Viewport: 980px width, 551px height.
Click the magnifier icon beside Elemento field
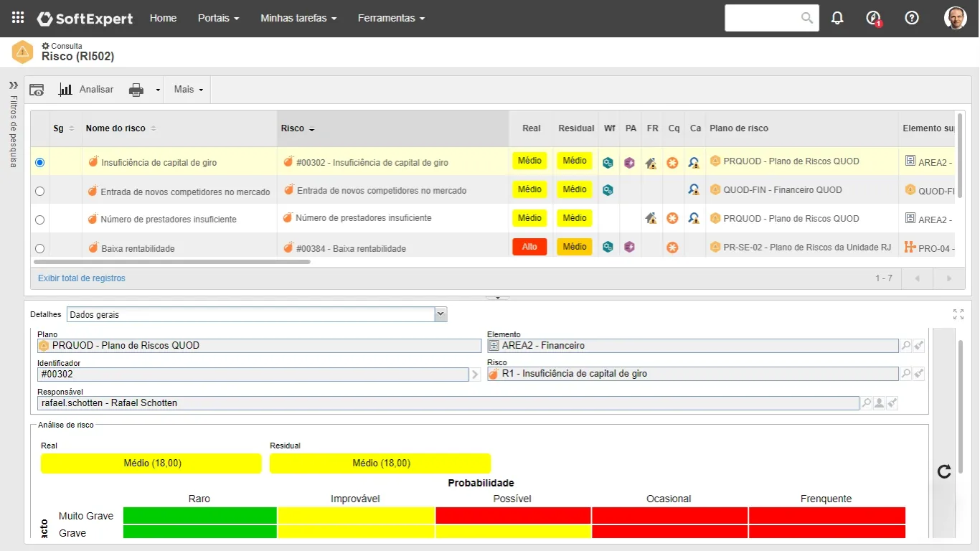906,346
